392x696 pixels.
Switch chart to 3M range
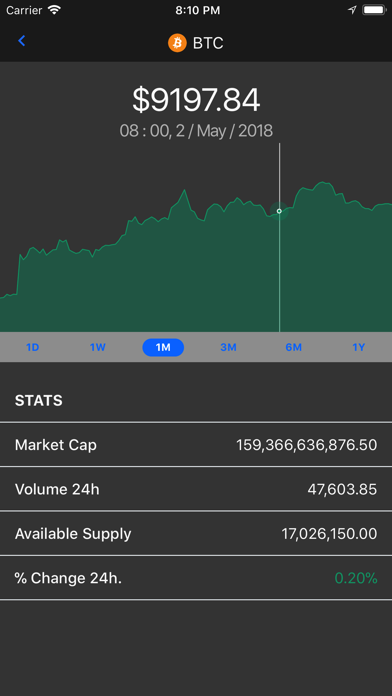(228, 347)
